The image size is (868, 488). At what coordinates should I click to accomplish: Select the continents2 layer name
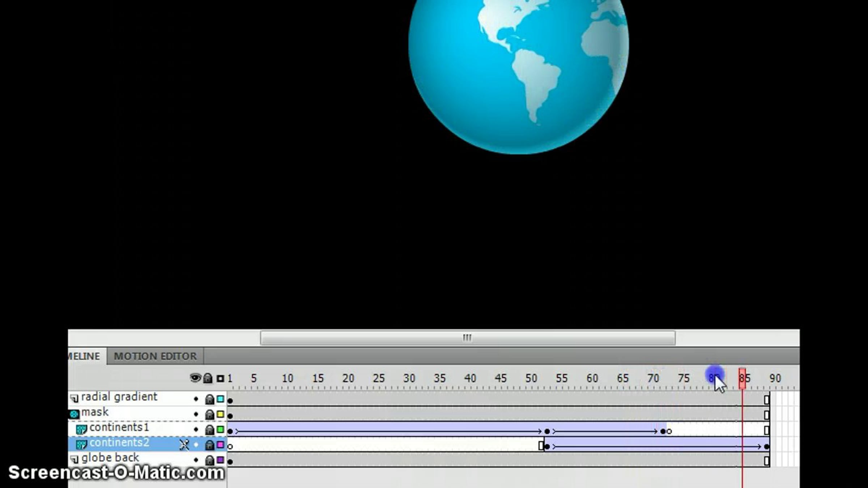click(119, 443)
